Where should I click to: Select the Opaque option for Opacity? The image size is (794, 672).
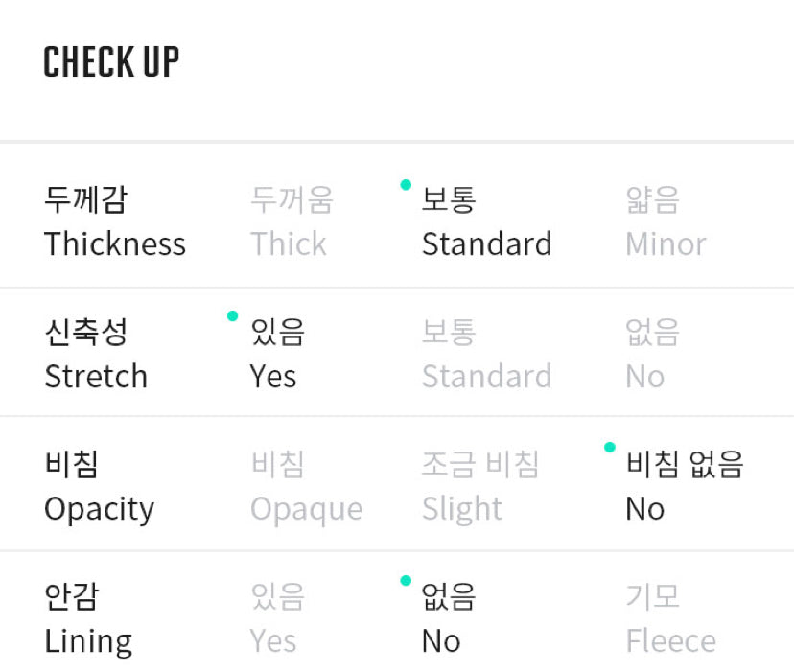click(306, 487)
